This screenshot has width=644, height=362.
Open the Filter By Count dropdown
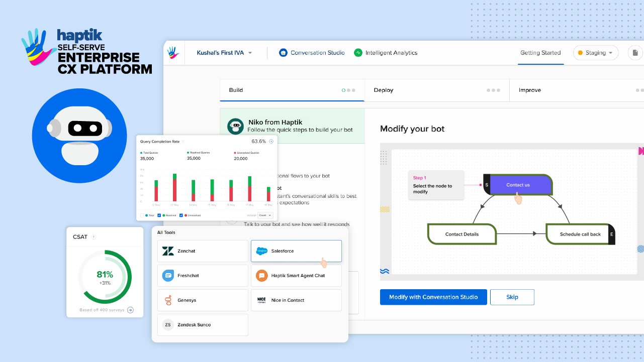(265, 215)
